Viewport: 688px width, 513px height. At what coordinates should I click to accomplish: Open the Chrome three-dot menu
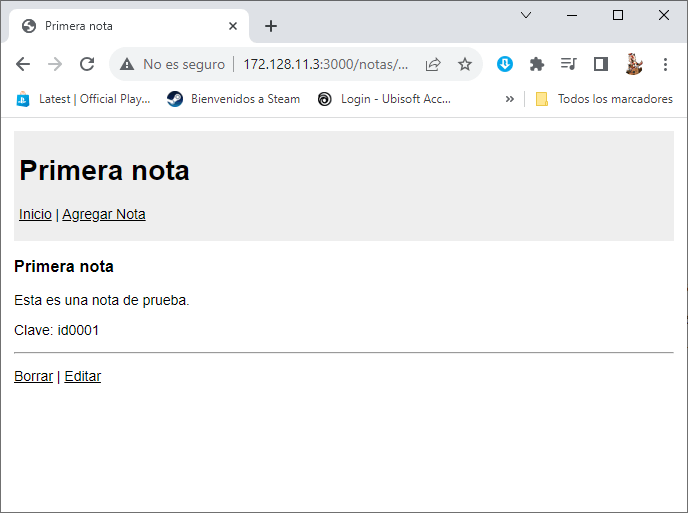665,64
